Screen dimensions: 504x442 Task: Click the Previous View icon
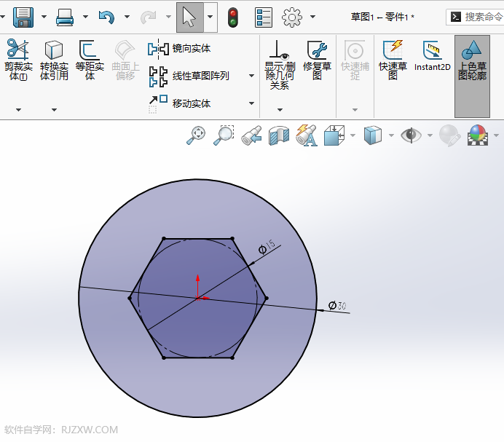pos(251,135)
